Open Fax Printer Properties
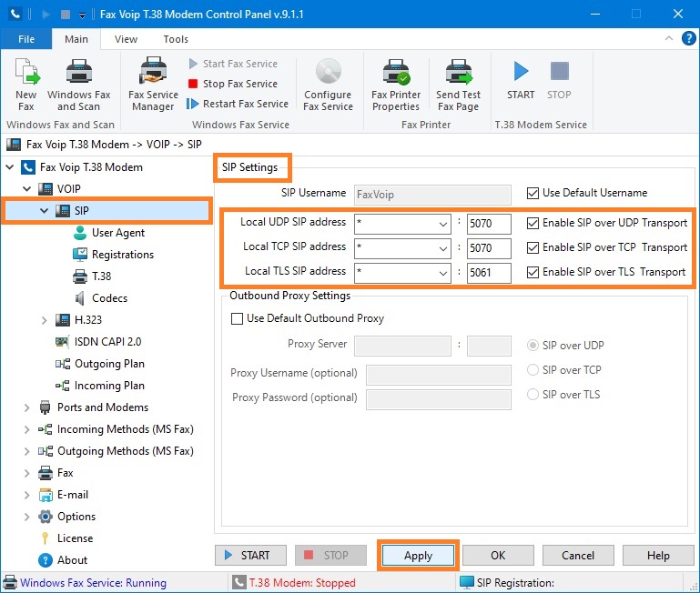Screen dimensions: 700x593 [x=396, y=85]
